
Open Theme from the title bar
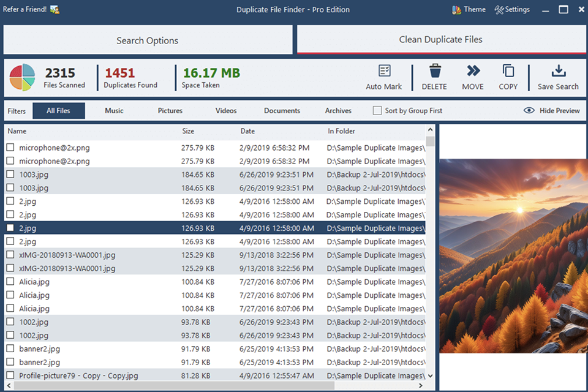pyautogui.click(x=469, y=10)
